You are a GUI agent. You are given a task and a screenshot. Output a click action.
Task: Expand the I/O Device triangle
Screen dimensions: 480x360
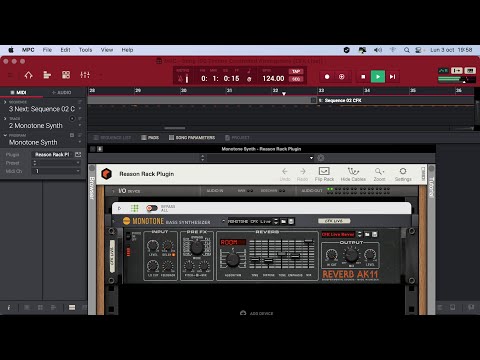[x=113, y=191]
